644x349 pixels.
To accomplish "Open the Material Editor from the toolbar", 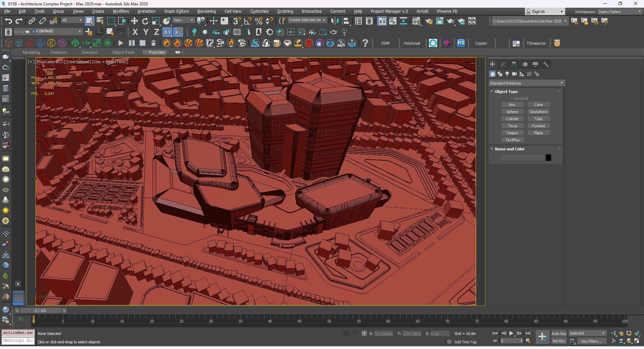I will (416, 21).
